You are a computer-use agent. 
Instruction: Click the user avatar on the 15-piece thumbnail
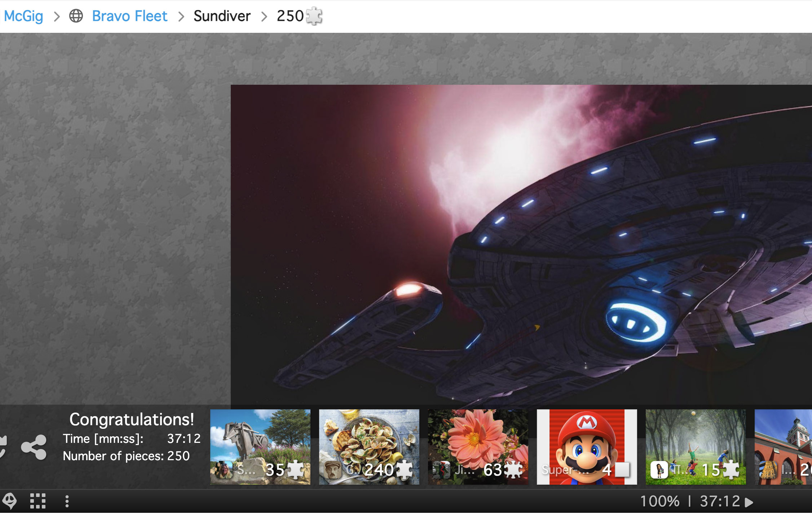pos(659,470)
